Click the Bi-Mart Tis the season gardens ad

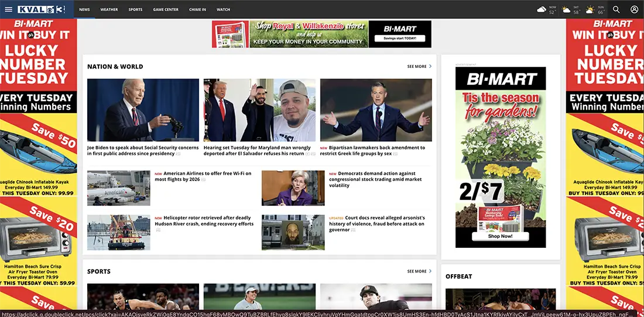[501, 157]
